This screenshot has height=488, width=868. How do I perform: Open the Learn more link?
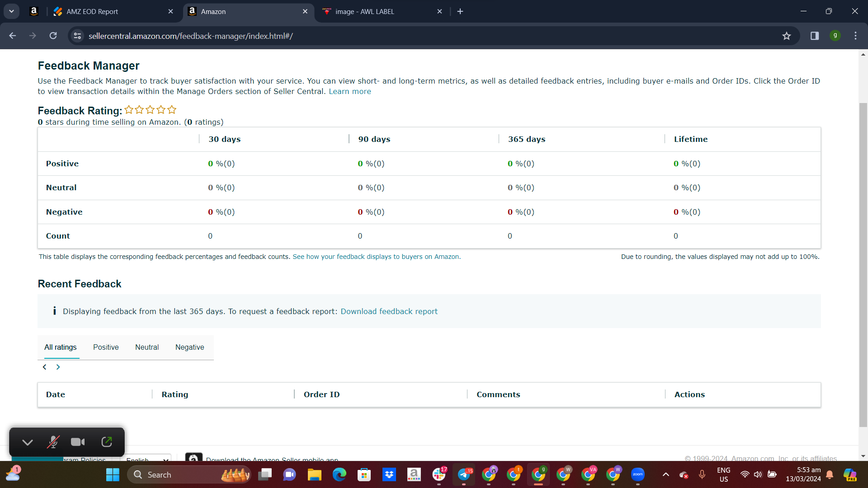[350, 91]
